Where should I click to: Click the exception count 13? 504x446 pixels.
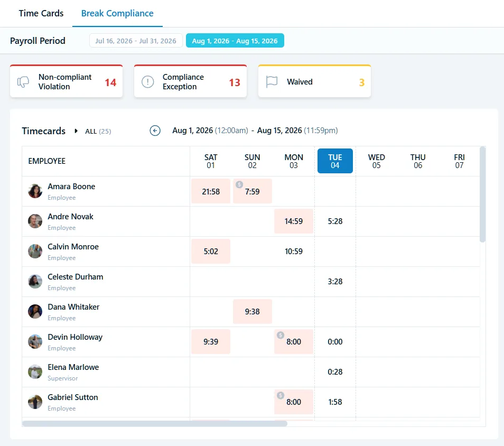click(x=235, y=82)
